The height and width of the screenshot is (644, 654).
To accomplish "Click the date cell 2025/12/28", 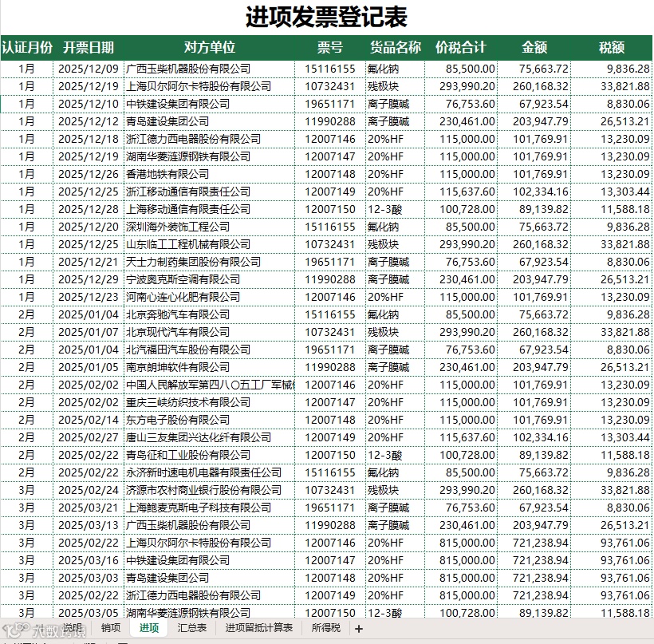I will tap(89, 209).
